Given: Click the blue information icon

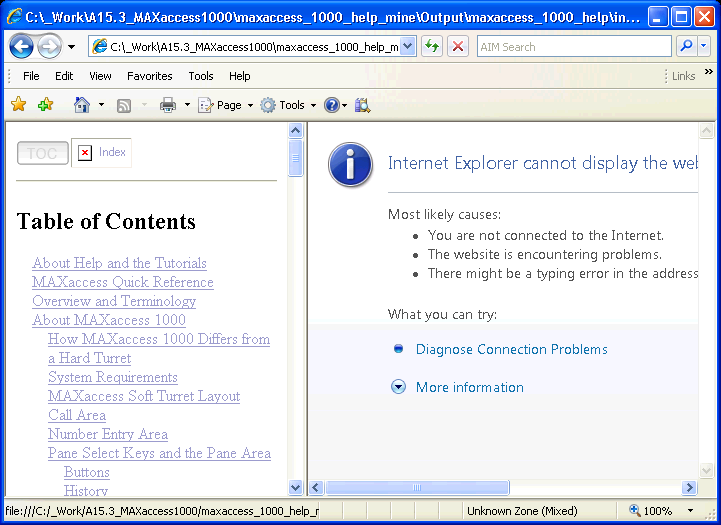Looking at the screenshot, I should [x=350, y=164].
